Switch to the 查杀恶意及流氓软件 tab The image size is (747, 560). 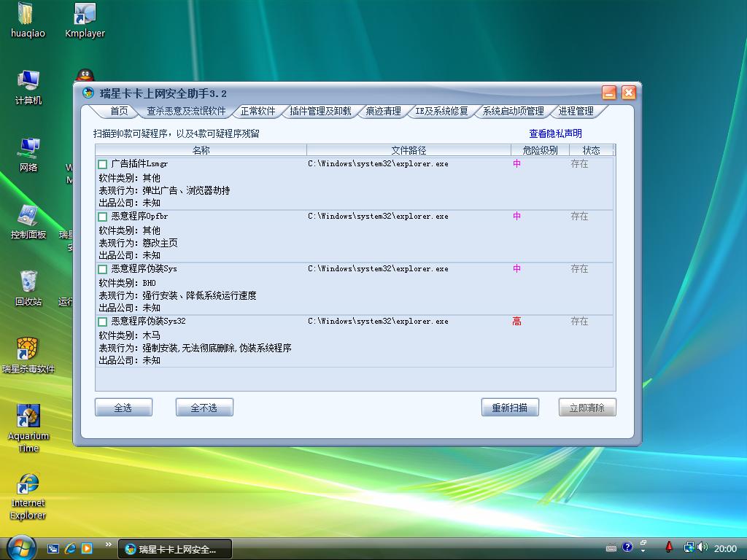pyautogui.click(x=186, y=111)
